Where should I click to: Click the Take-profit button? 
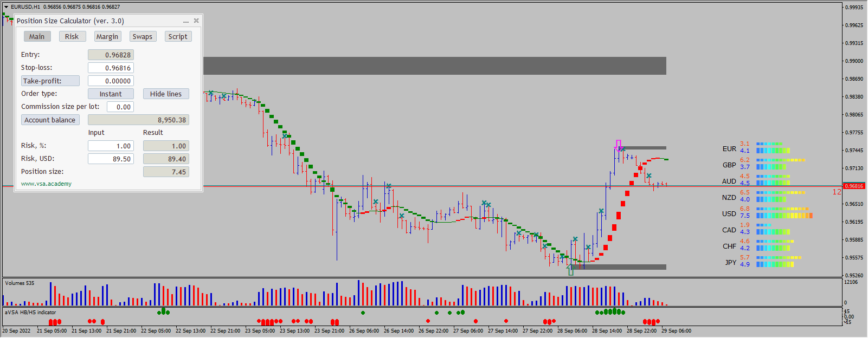pos(50,81)
